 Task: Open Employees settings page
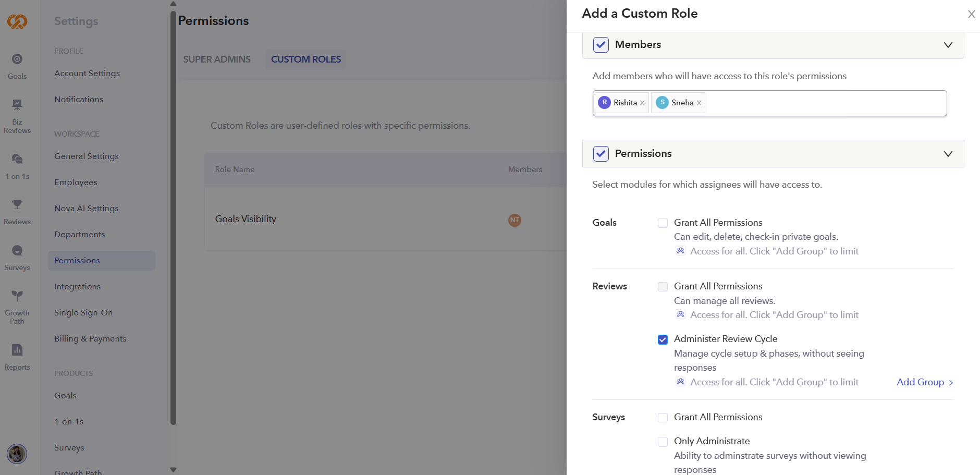pyautogui.click(x=76, y=182)
